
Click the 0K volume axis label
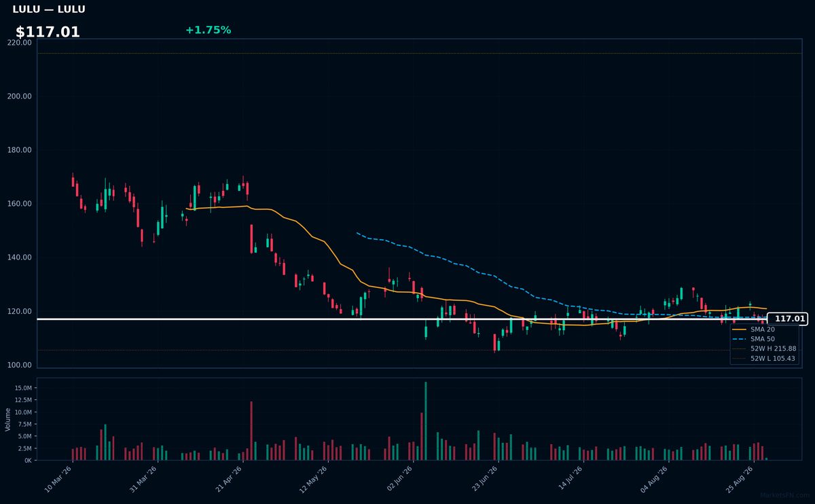click(x=27, y=461)
